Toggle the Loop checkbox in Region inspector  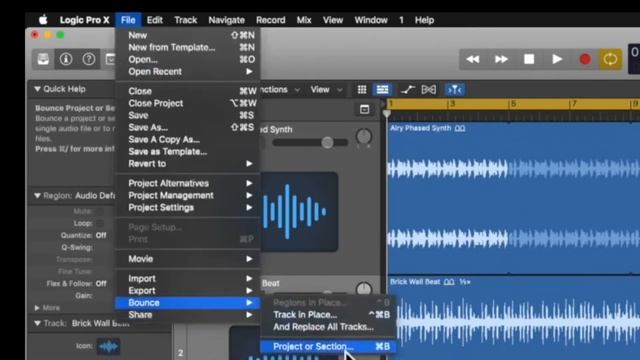100,223
